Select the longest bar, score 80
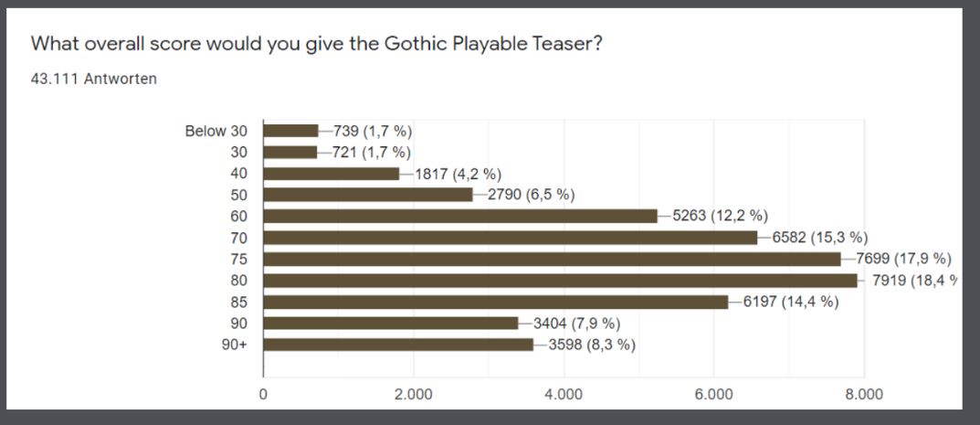Image resolution: width=980 pixels, height=425 pixels. point(561,281)
